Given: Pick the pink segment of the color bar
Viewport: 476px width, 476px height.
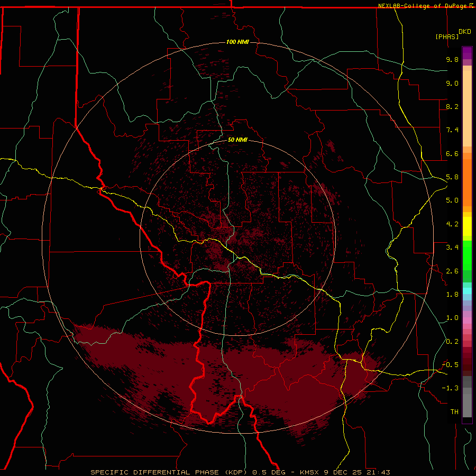Looking at the screenshot, I should point(467,321).
